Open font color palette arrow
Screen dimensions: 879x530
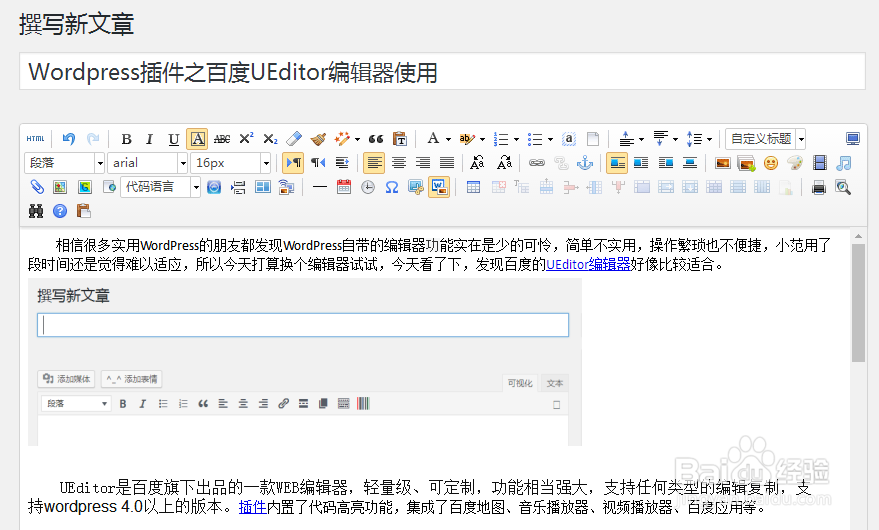tap(448, 139)
